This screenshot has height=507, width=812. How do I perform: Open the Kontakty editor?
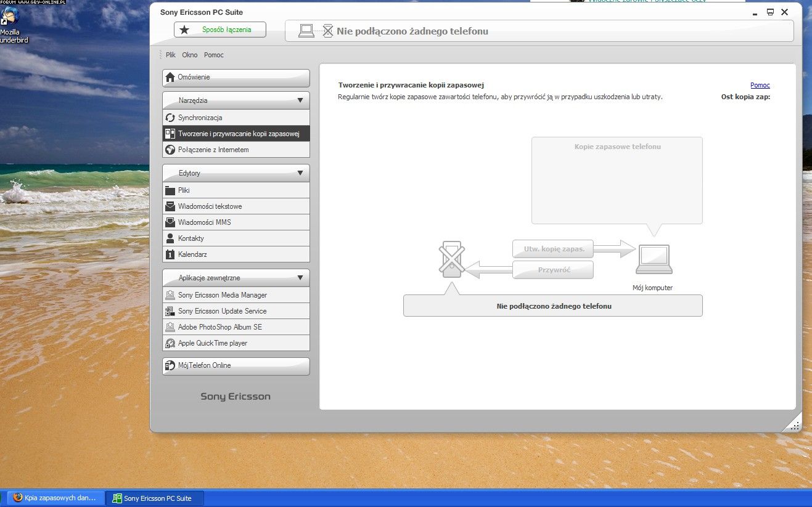point(236,238)
